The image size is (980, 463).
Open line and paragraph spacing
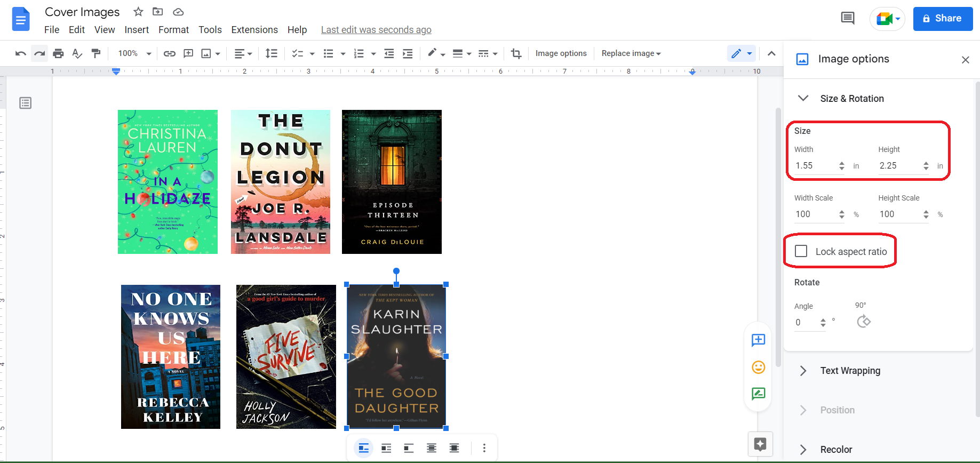272,53
